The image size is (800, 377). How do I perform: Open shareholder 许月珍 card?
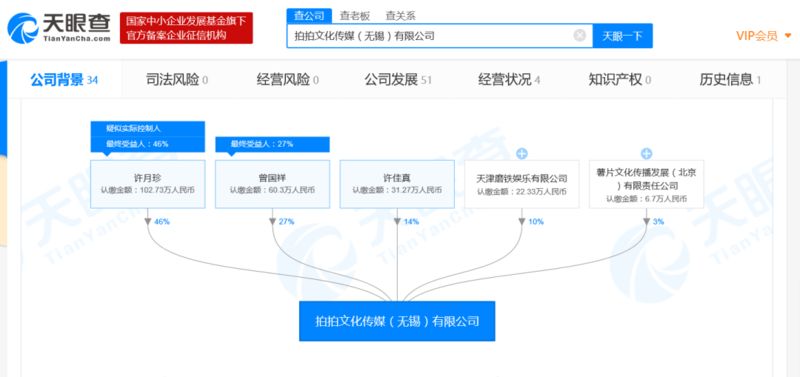point(148,184)
